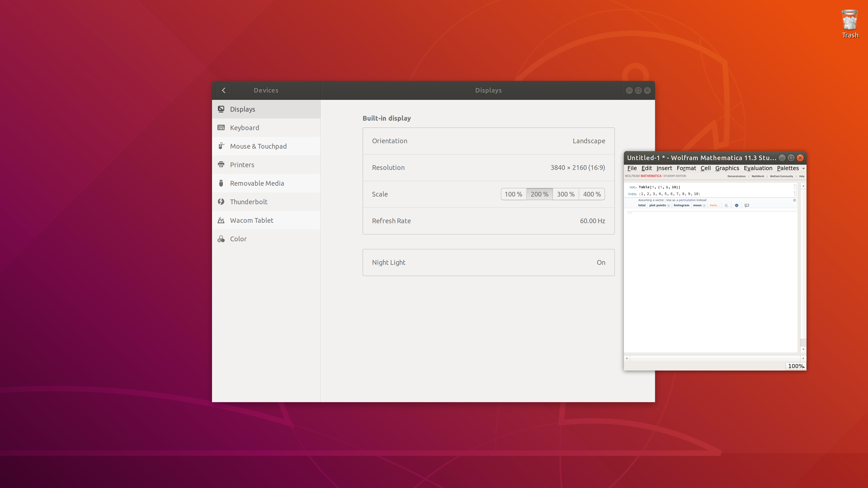Select 400% display scale option
The width and height of the screenshot is (868, 488).
pos(592,194)
